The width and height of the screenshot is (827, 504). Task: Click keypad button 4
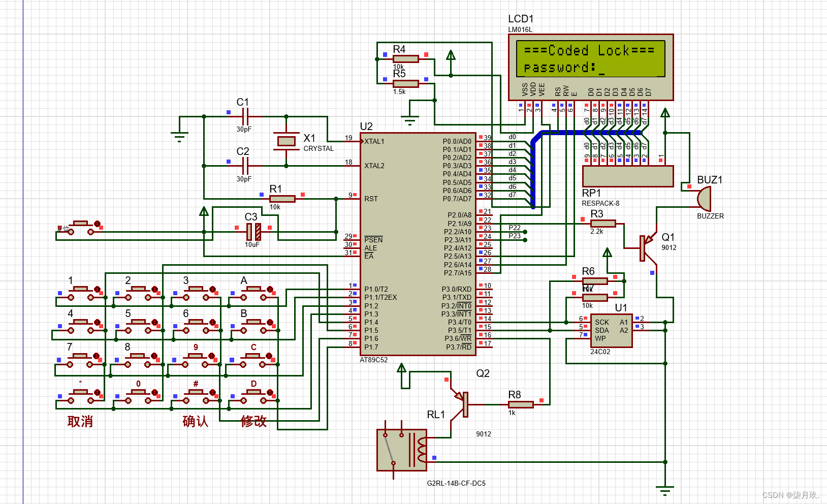[x=81, y=326]
